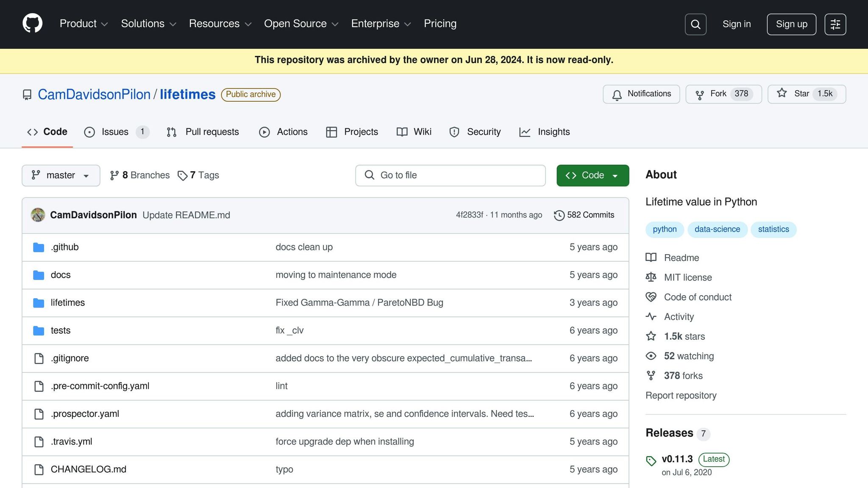
Task: Click the MIT license scale icon
Action: coord(651,277)
